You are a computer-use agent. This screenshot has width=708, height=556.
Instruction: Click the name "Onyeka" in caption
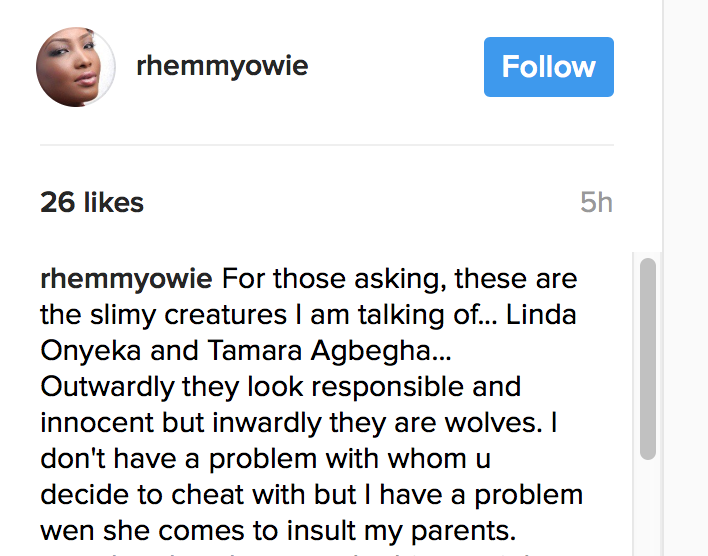coord(90,350)
